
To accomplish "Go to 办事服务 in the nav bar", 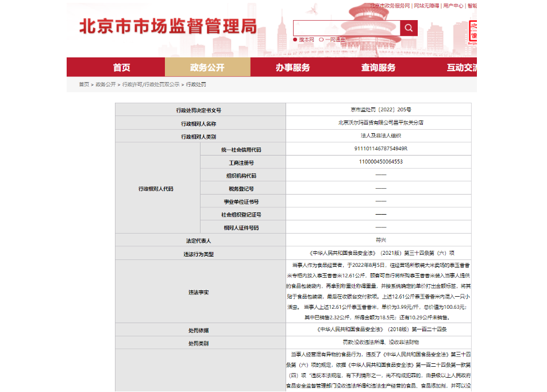I will click(x=292, y=67).
